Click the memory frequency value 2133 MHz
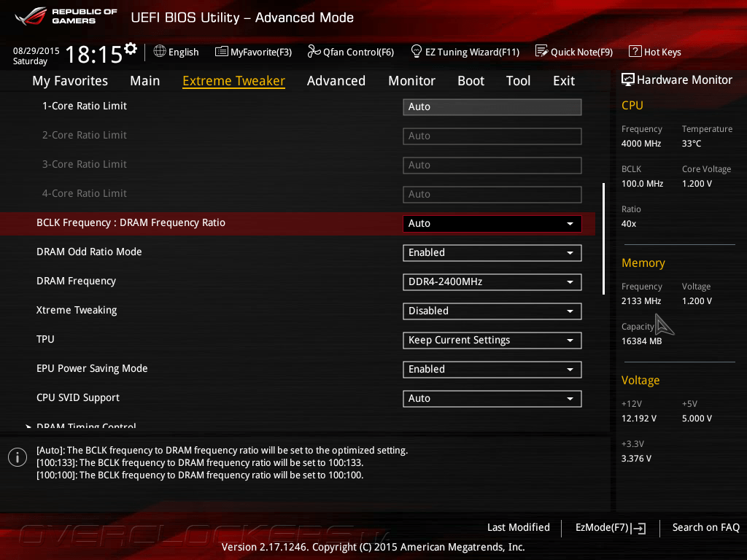Viewport: 747px width, 560px height. (x=641, y=301)
